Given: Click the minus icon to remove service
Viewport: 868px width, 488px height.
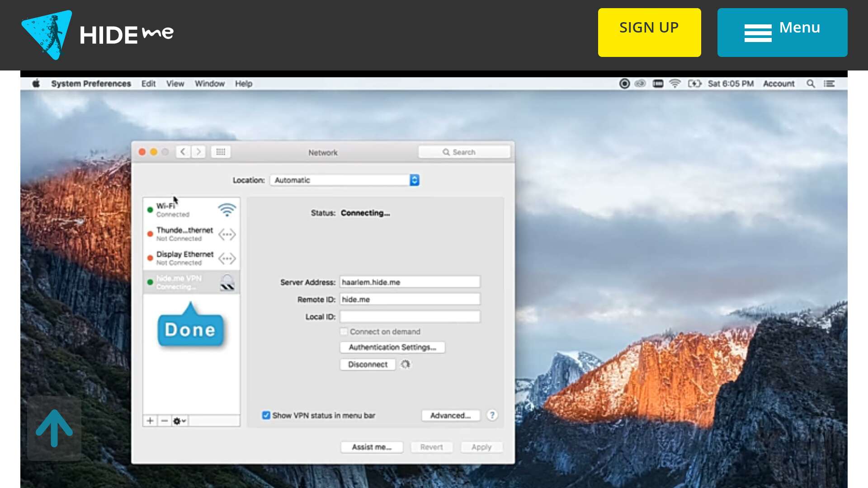Looking at the screenshot, I should coord(165,421).
